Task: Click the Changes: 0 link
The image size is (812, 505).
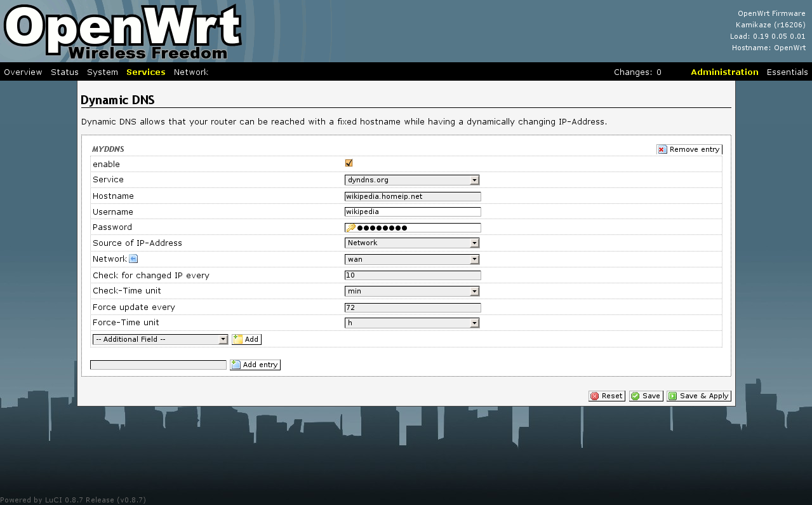Action: (637, 72)
